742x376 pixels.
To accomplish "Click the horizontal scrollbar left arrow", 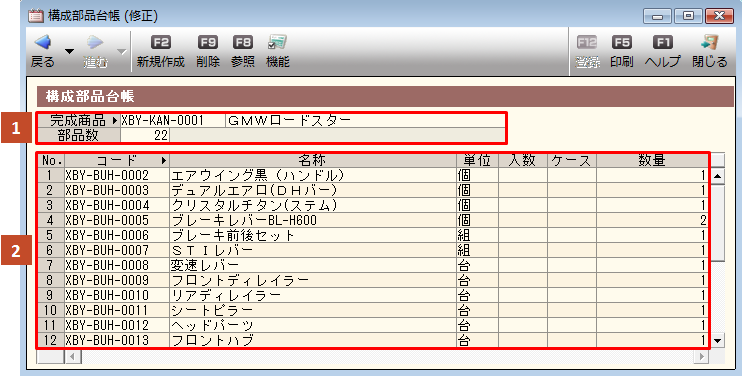I will tap(72, 356).
